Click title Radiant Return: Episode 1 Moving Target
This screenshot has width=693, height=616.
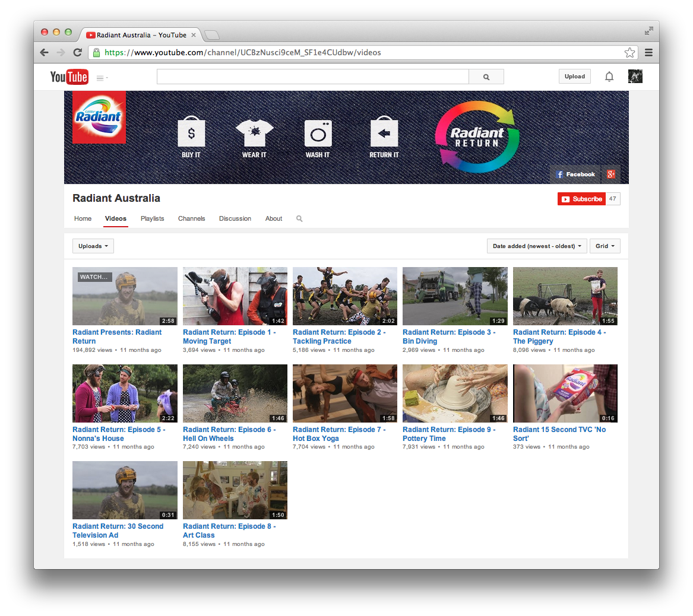point(229,336)
